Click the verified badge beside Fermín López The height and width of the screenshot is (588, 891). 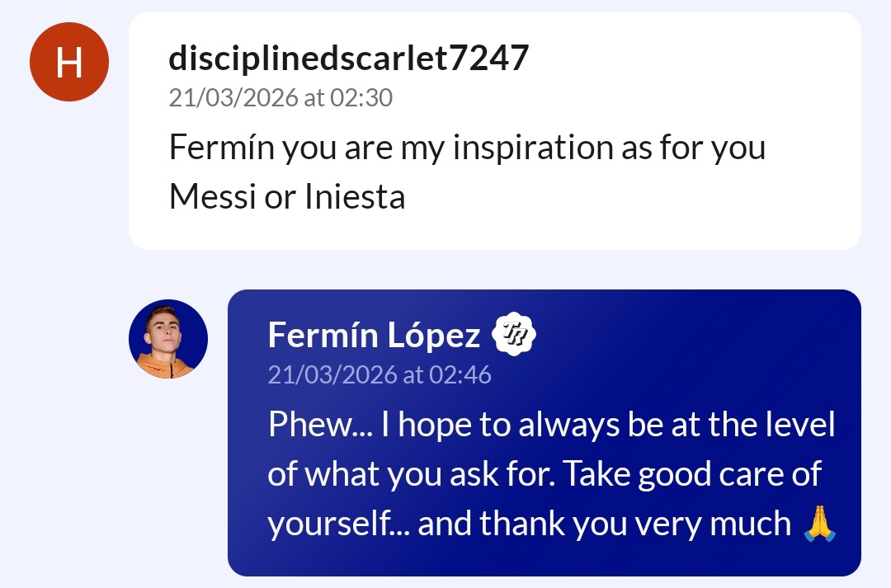click(x=514, y=335)
